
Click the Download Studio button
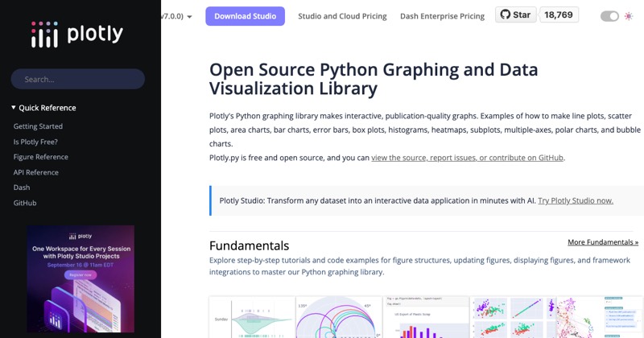click(x=246, y=16)
